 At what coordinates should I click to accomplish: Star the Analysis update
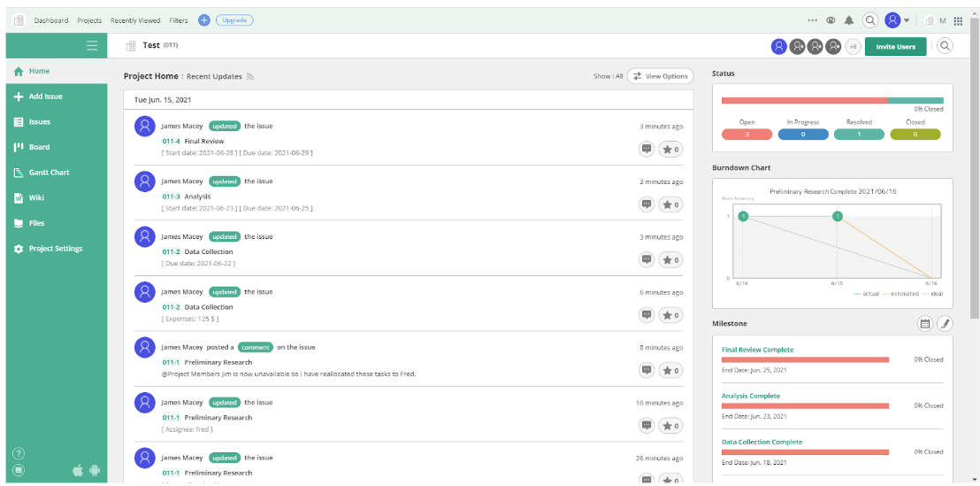pos(670,204)
